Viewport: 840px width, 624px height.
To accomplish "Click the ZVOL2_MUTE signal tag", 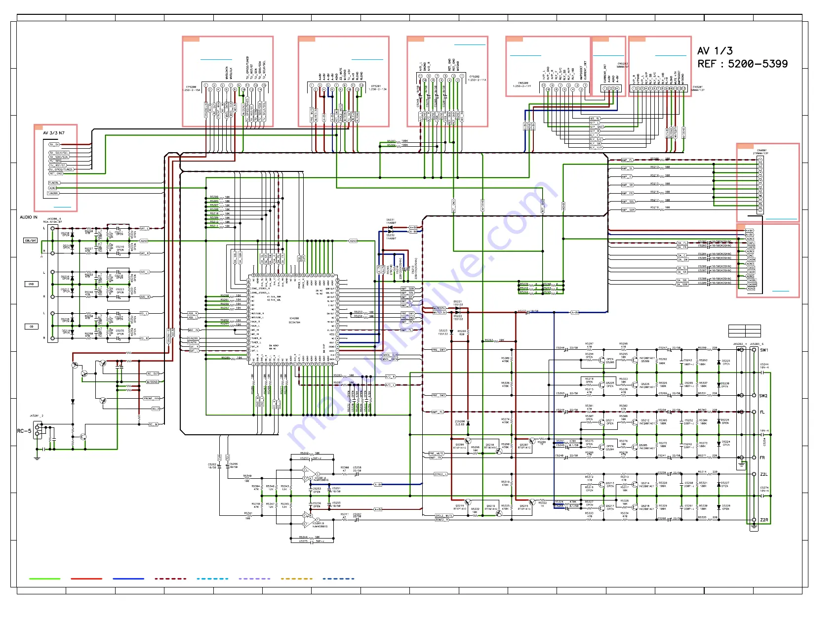I will point(443,516).
